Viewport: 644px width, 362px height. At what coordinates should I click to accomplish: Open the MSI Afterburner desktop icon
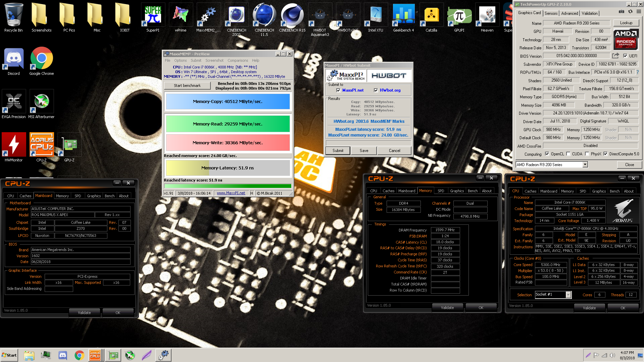[x=41, y=104]
